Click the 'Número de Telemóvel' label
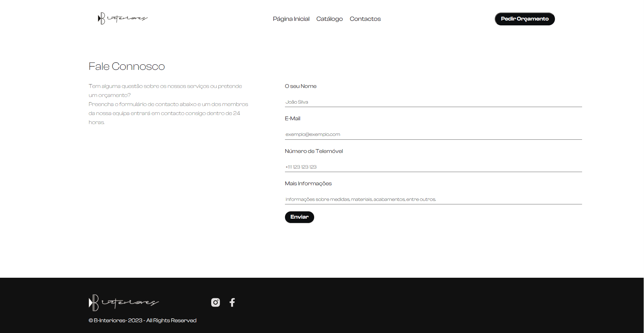 pos(314,151)
